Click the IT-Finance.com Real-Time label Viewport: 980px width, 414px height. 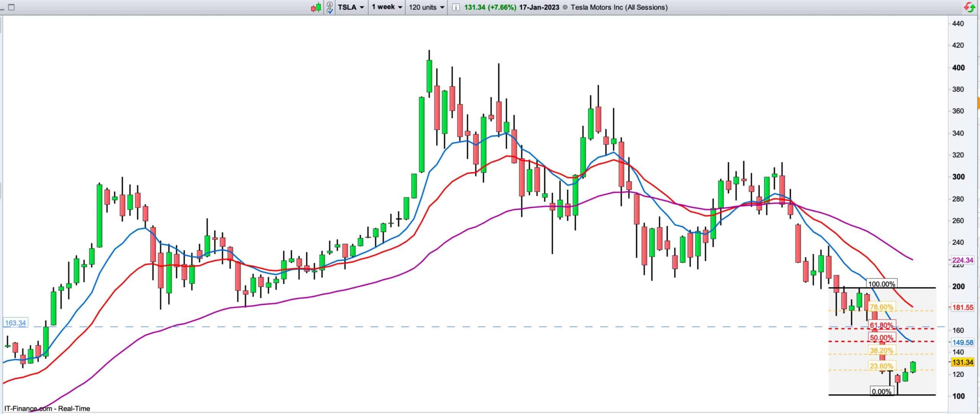(x=47, y=408)
